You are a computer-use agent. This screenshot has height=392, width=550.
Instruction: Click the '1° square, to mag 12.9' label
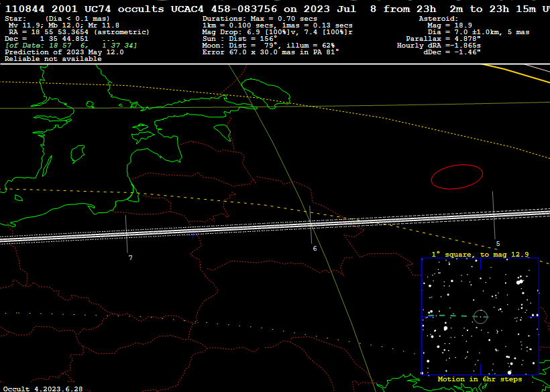[480, 255]
